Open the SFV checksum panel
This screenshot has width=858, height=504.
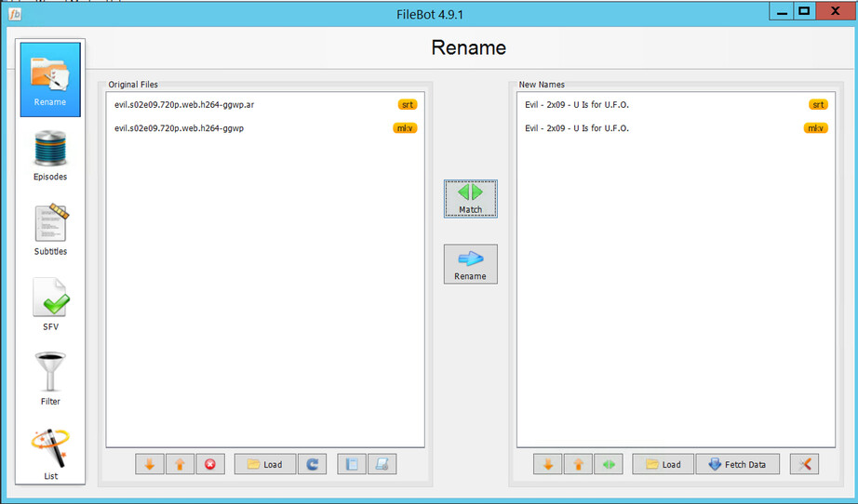coord(50,304)
